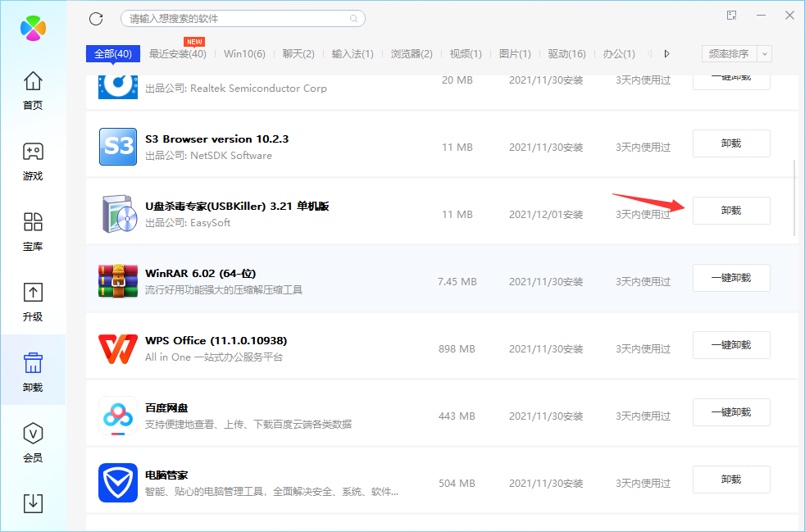Open the 频率排序 dropdown arrow
This screenshot has height=532, width=805.
pyautogui.click(x=765, y=54)
